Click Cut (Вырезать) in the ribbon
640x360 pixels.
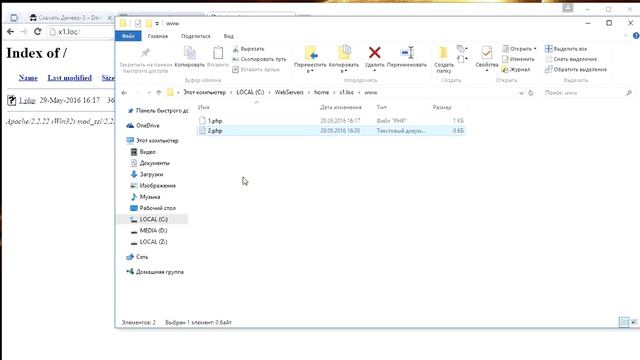click(x=249, y=49)
